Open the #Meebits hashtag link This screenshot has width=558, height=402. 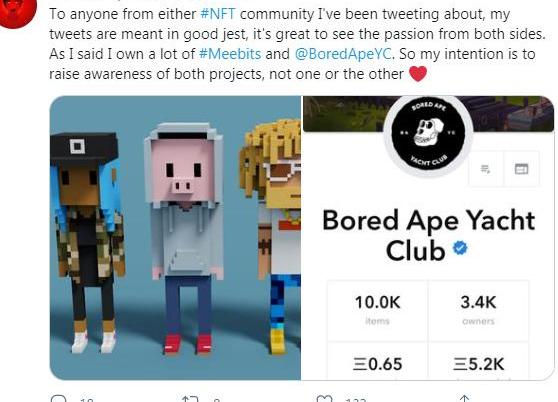click(230, 54)
